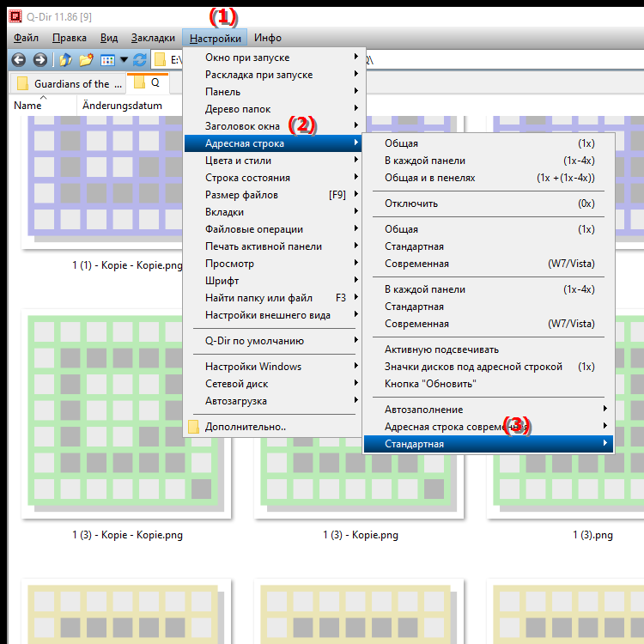The width and height of the screenshot is (644, 644).
Task: Select thumbnail 1 (1) - Kopie - Kopie.png
Action: pyautogui.click(x=103, y=182)
